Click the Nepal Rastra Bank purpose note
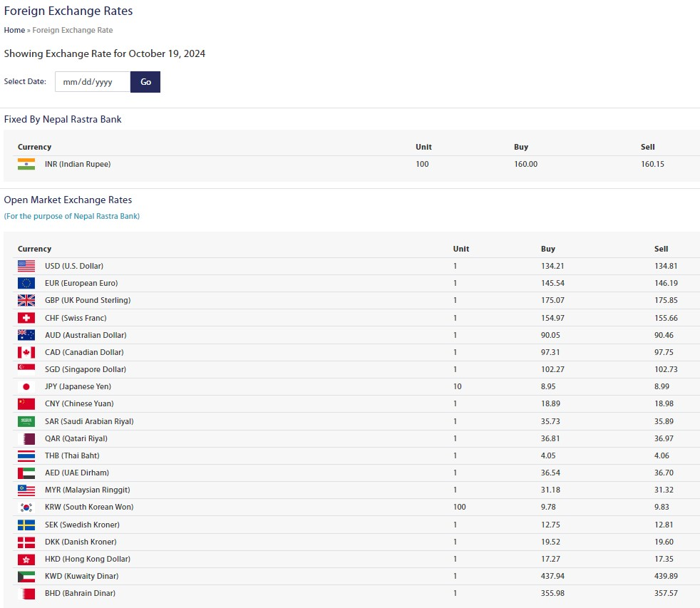Viewport: 700px width, 608px height. pos(72,216)
